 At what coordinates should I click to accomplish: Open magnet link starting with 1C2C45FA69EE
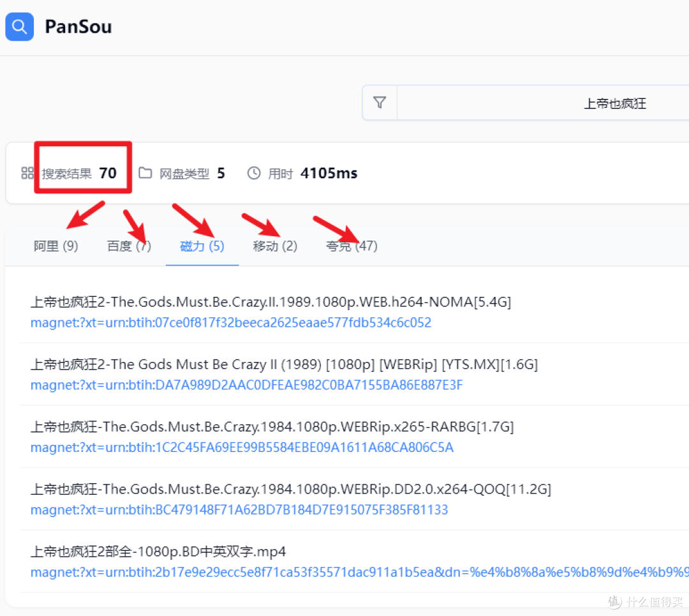[x=242, y=447]
